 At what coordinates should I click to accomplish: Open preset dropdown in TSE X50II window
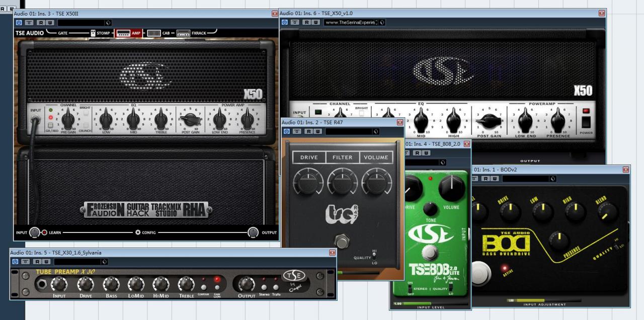pyautogui.click(x=108, y=23)
